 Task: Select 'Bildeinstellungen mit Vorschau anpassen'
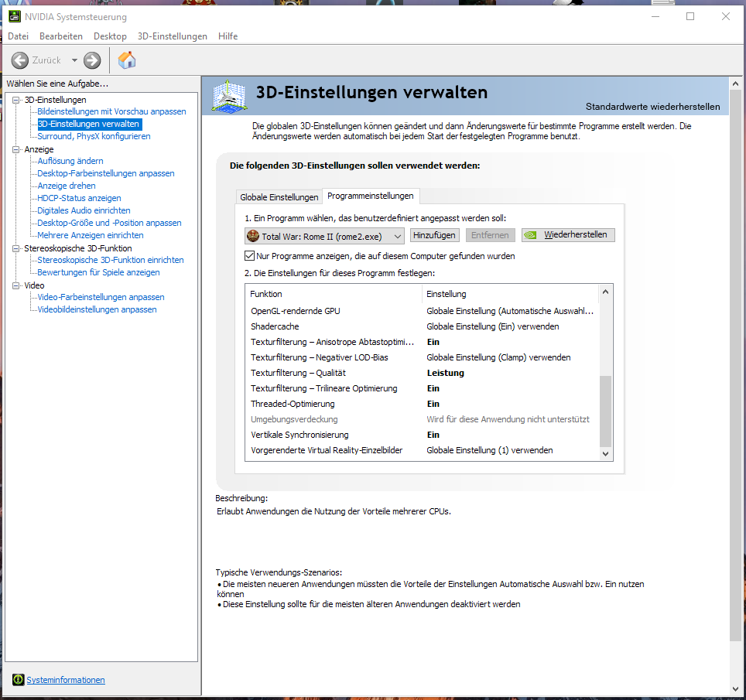point(111,111)
